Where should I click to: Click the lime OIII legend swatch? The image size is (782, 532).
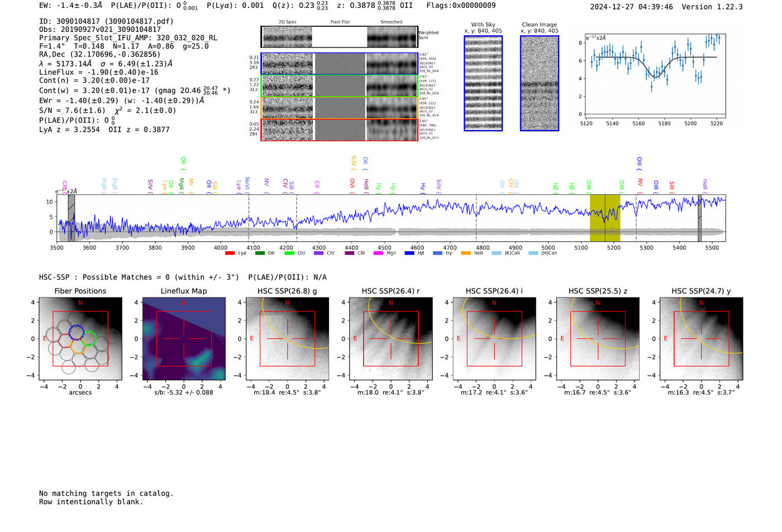tap(289, 253)
